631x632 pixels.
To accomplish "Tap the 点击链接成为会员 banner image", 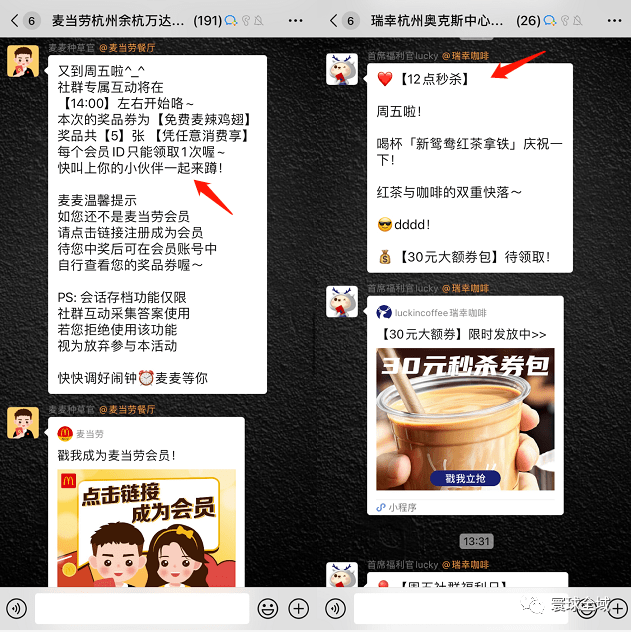I will tap(146, 528).
